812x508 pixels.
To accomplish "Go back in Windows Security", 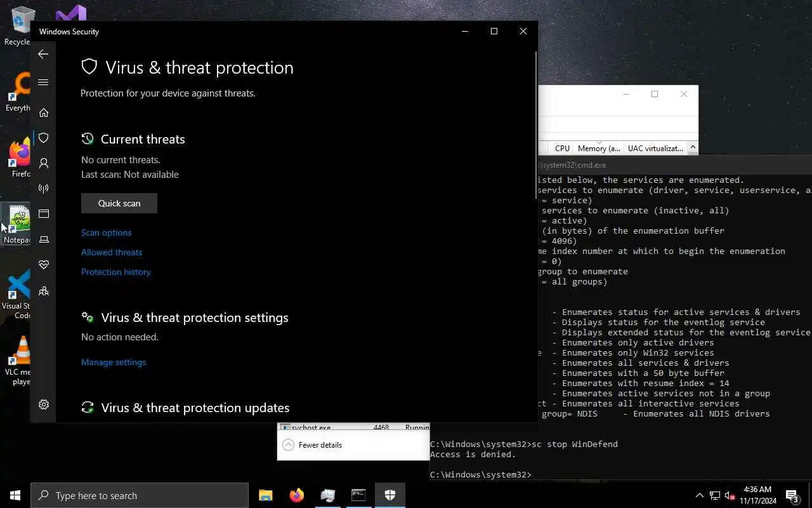I will tap(43, 54).
